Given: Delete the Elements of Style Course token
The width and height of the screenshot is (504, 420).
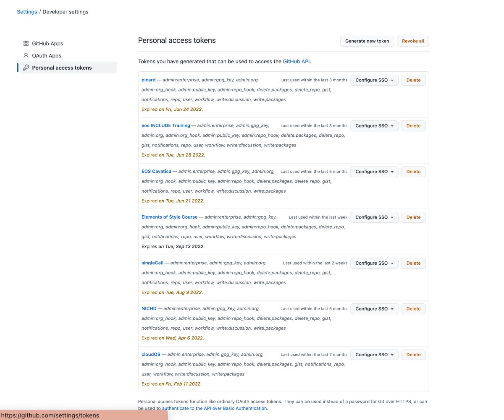Looking at the screenshot, I should click(x=413, y=217).
